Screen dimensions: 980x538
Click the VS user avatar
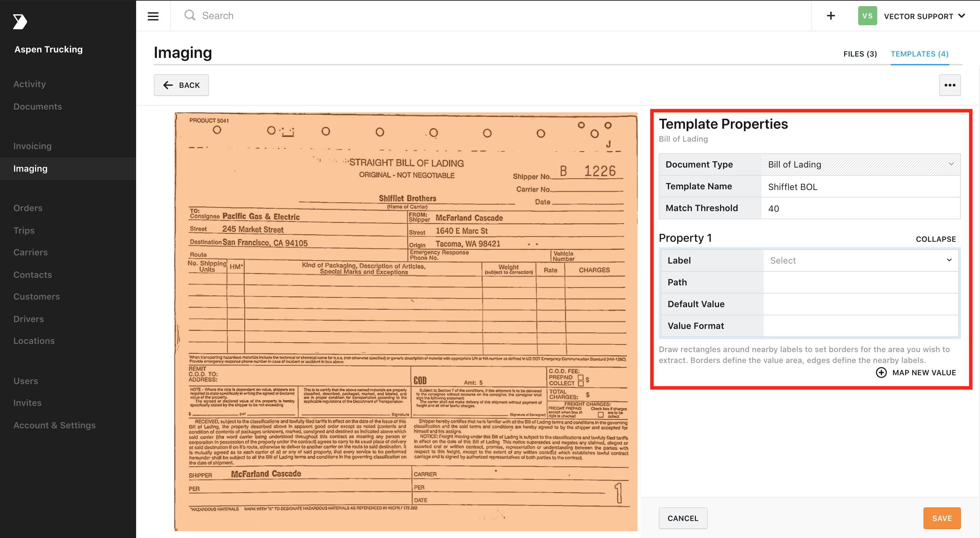click(867, 16)
